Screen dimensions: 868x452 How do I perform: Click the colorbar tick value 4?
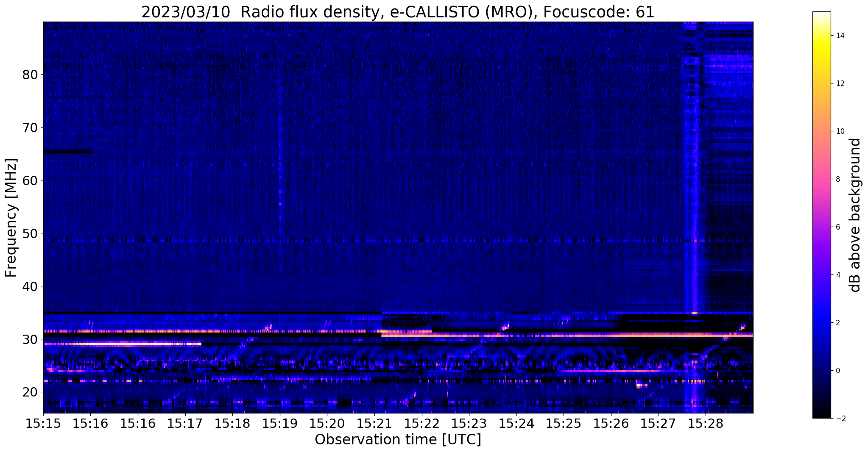[x=837, y=275]
